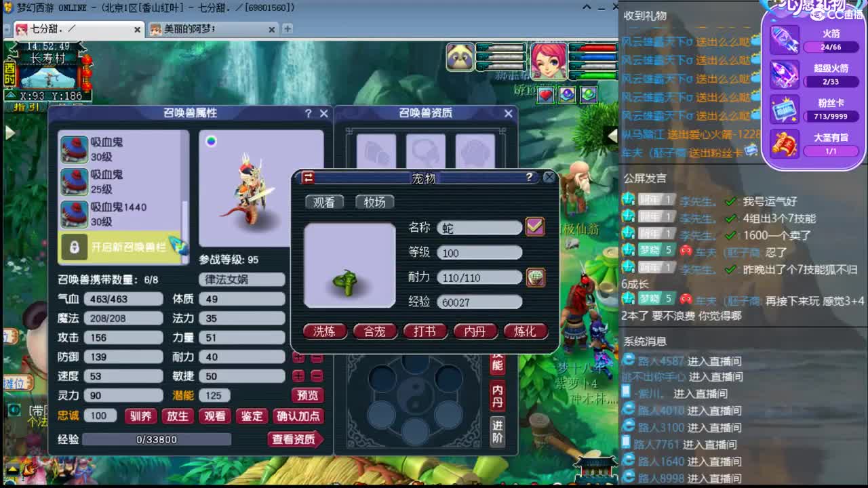
Task: Click the 火箭 gift icon
Action: pyautogui.click(x=785, y=39)
